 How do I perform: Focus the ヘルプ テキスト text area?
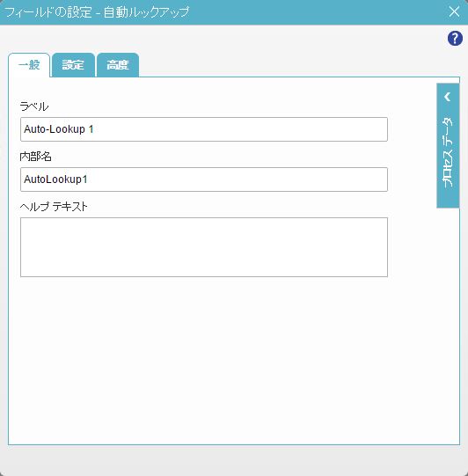tap(204, 247)
